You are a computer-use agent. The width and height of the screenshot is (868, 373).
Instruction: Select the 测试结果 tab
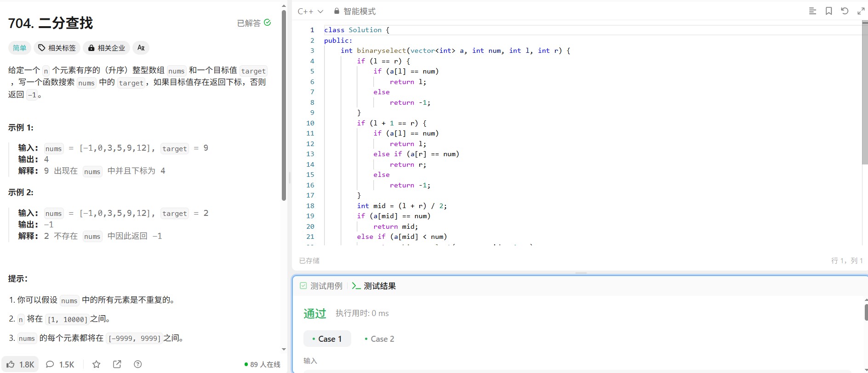point(374,286)
